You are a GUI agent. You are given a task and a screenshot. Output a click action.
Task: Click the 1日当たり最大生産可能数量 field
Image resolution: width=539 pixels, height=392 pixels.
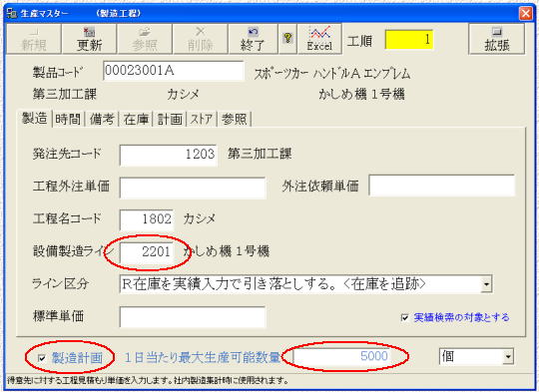coord(342,356)
